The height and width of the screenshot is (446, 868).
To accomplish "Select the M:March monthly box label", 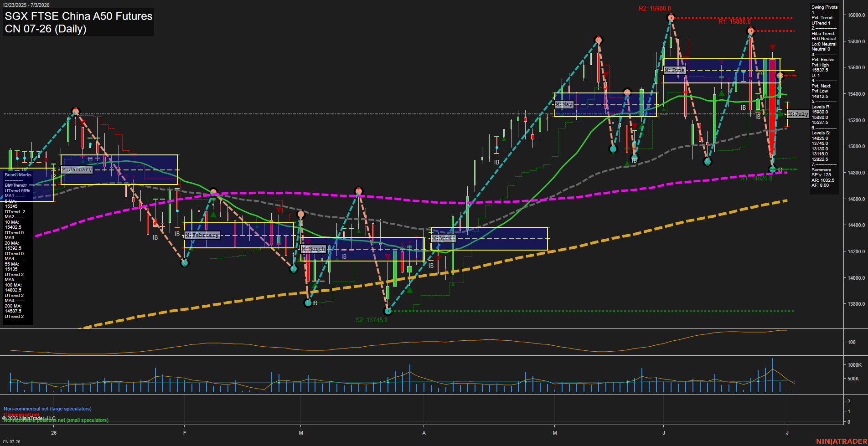I will [x=313, y=249].
